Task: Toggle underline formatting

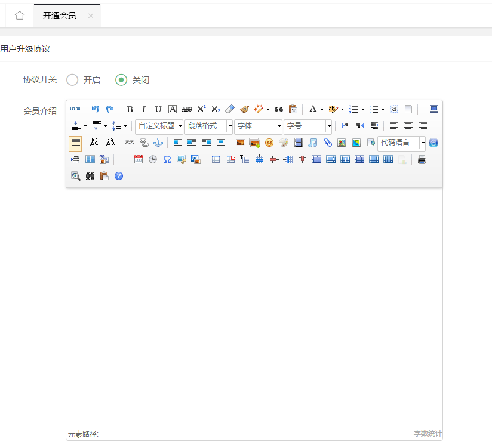Action: [x=158, y=109]
